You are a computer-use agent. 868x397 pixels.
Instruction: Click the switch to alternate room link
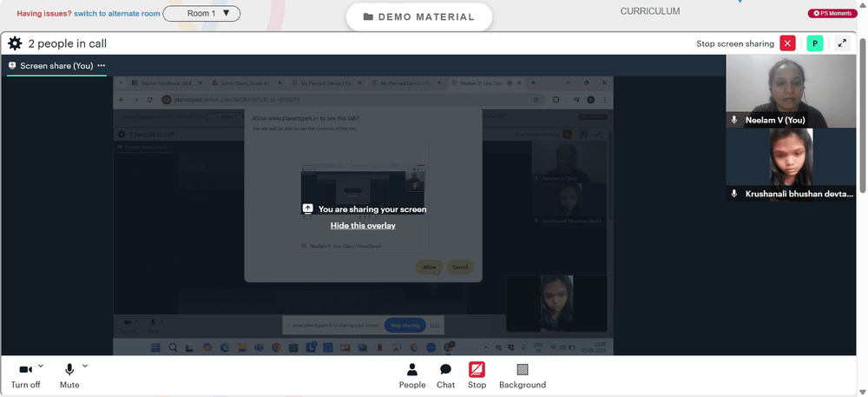point(117,13)
